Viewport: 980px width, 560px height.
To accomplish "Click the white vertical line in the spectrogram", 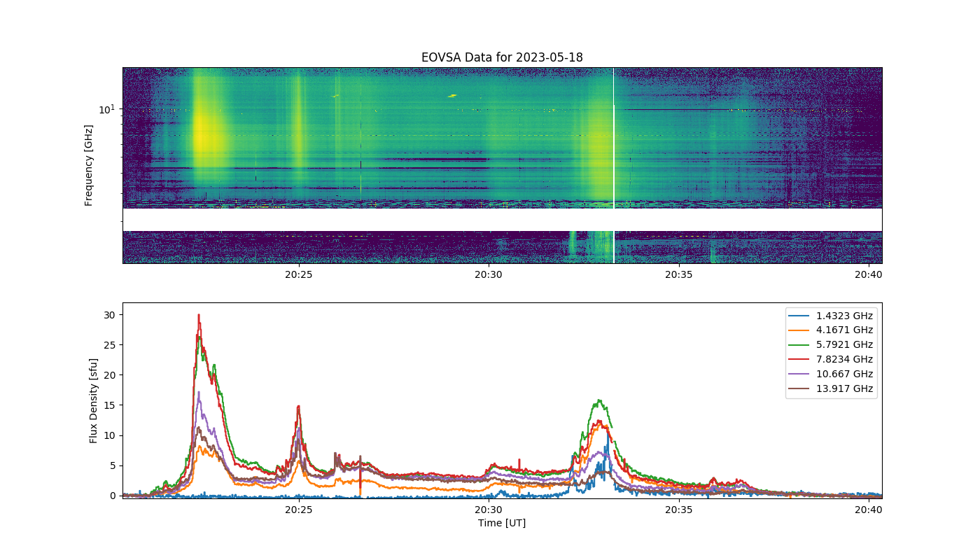I will pos(614,165).
